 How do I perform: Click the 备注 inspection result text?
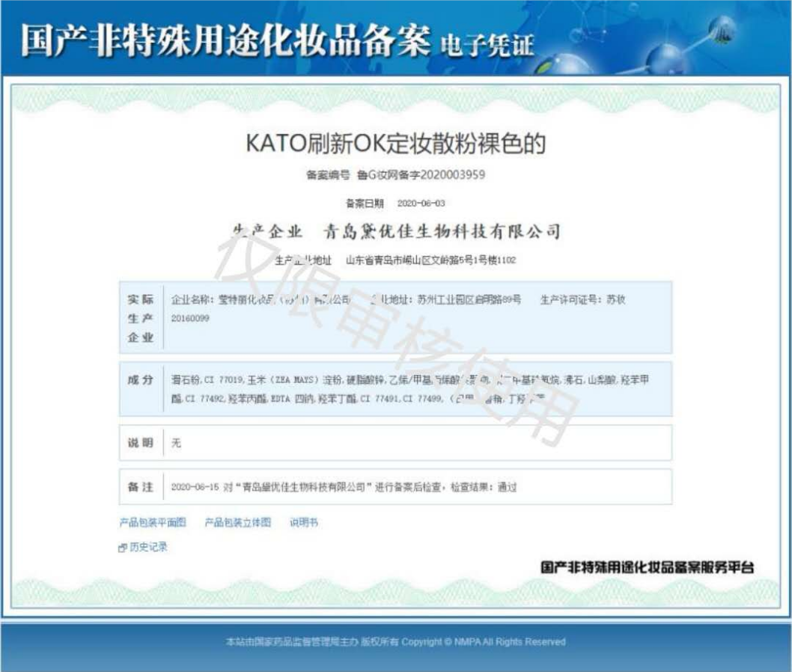coord(344,487)
